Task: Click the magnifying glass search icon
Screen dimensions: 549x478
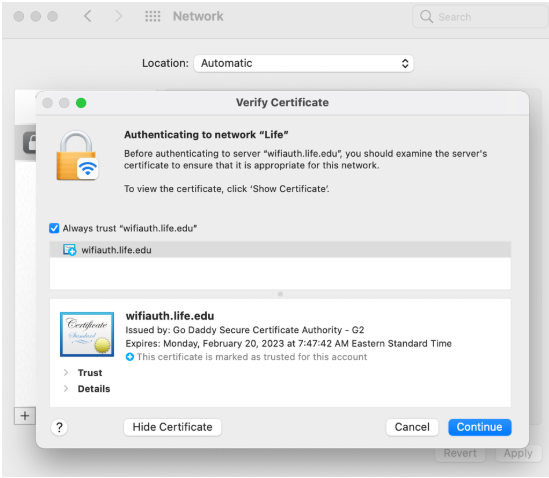Action: 426,16
